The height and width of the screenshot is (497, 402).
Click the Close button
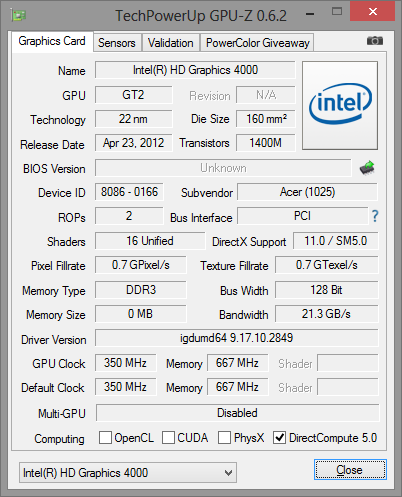pos(350,470)
